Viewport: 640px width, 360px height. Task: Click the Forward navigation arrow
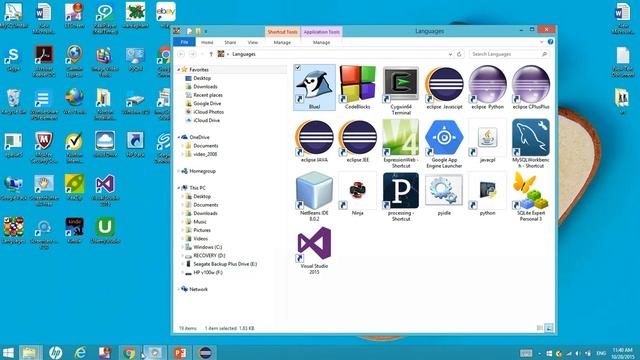tap(193, 54)
